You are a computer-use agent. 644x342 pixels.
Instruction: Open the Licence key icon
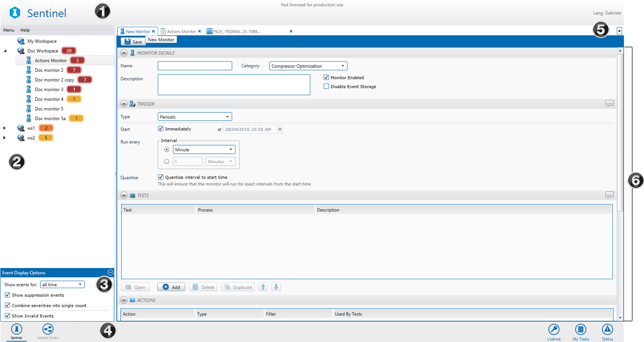point(553,330)
